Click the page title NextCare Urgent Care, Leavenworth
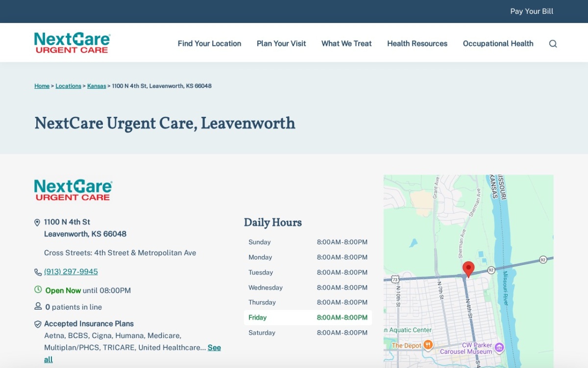Screen dimensions: 588x368 (165, 123)
